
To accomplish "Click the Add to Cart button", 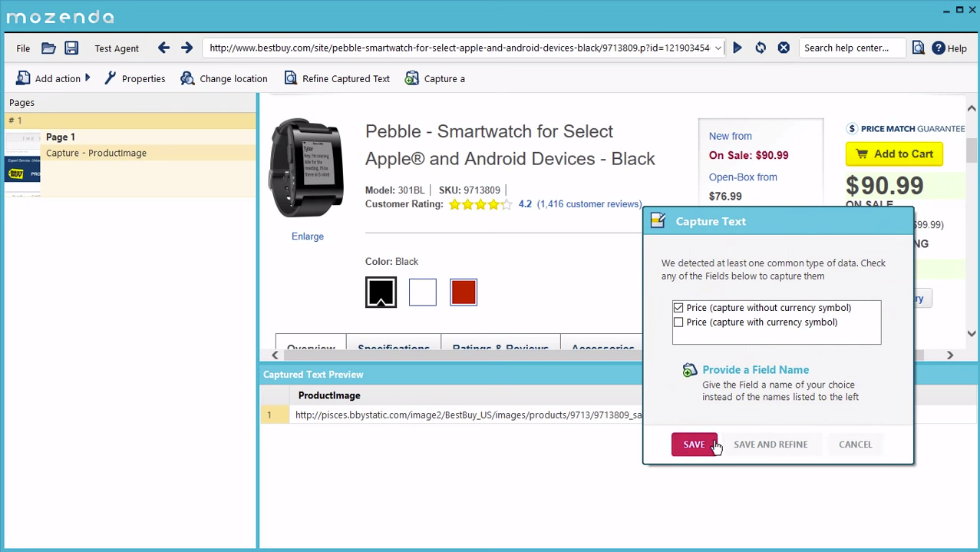I will pyautogui.click(x=894, y=154).
